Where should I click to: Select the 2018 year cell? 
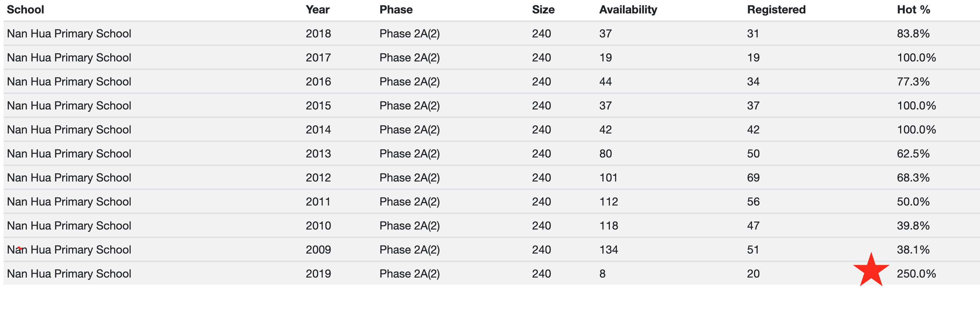pos(318,34)
